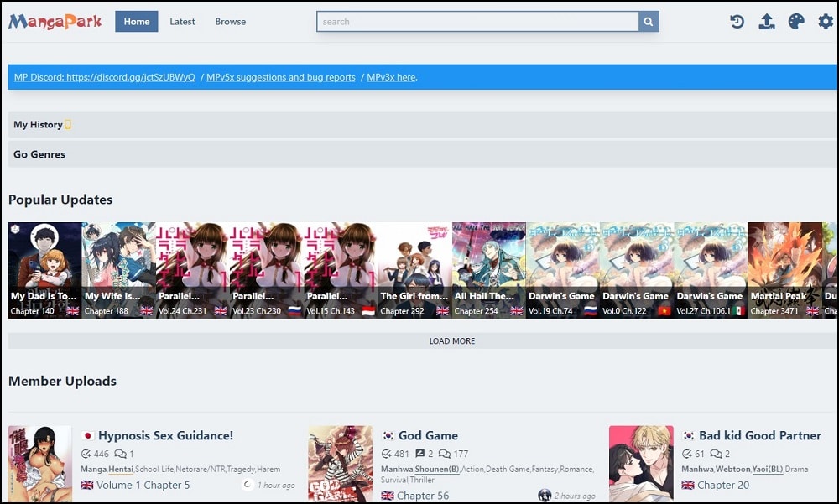The image size is (839, 504).
Task: Open the God Game title link
Action: [428, 435]
